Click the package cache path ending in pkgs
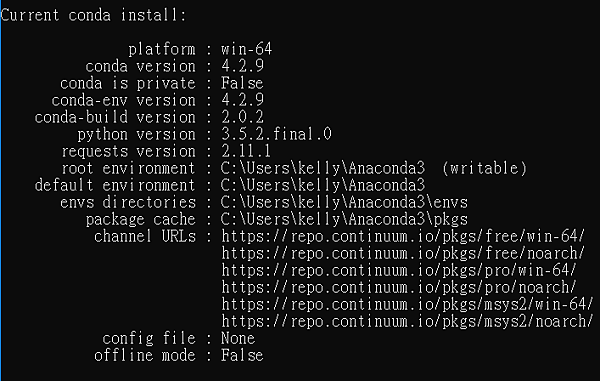The image size is (600, 381). click(344, 219)
